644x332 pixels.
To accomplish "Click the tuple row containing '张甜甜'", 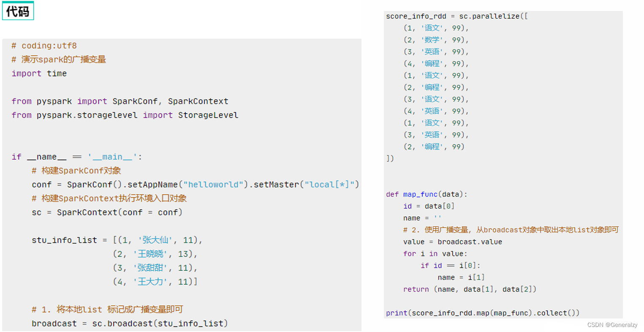I will [155, 268].
